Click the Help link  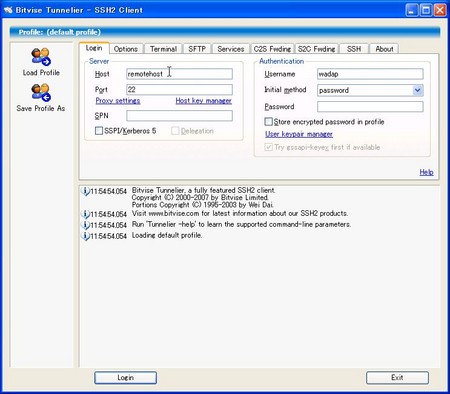coord(426,172)
